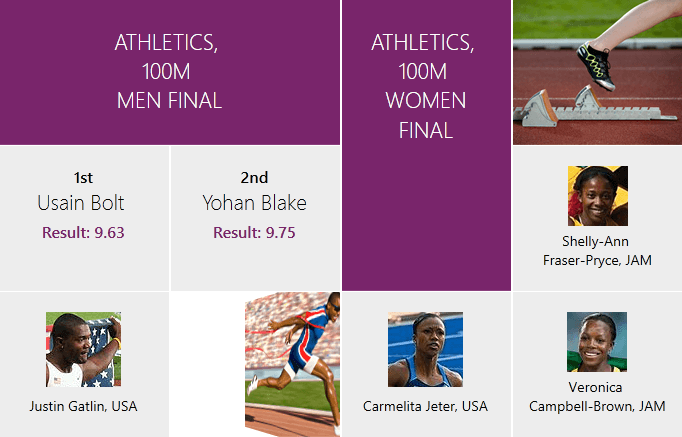Click the Shelly-Ann Fraser-Pryce, JAM name label

pos(597,251)
